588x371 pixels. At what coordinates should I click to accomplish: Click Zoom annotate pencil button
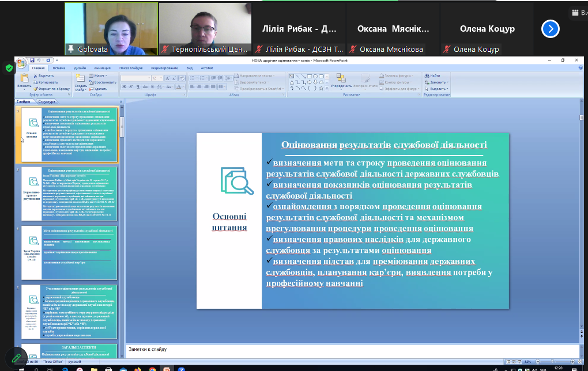click(x=16, y=358)
